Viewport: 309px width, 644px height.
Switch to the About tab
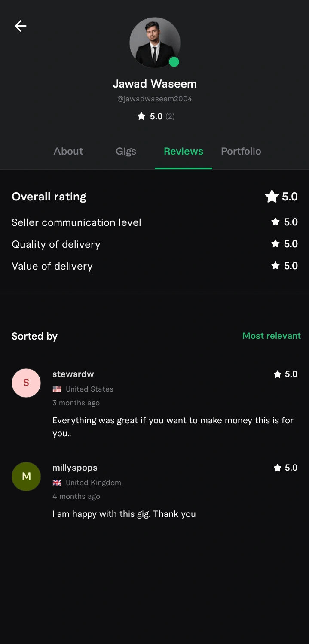[68, 151]
